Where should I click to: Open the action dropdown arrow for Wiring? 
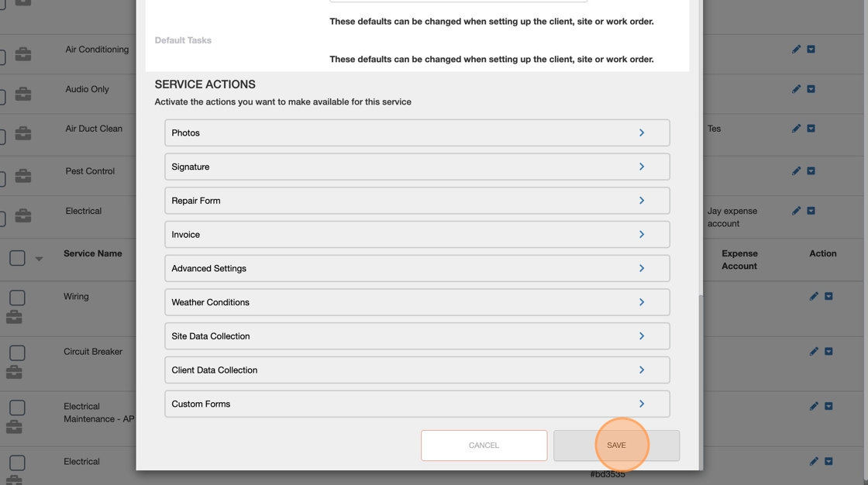pyautogui.click(x=828, y=297)
